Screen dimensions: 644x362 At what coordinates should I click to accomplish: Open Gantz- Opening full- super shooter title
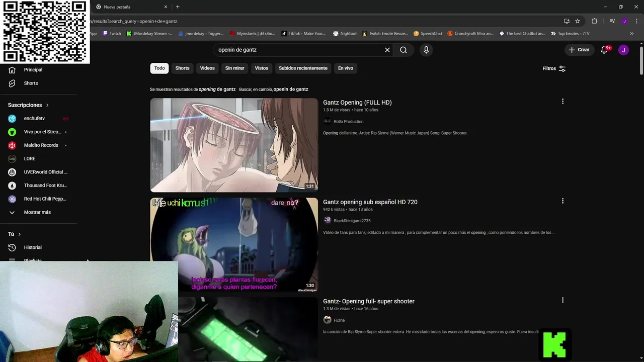tap(369, 301)
